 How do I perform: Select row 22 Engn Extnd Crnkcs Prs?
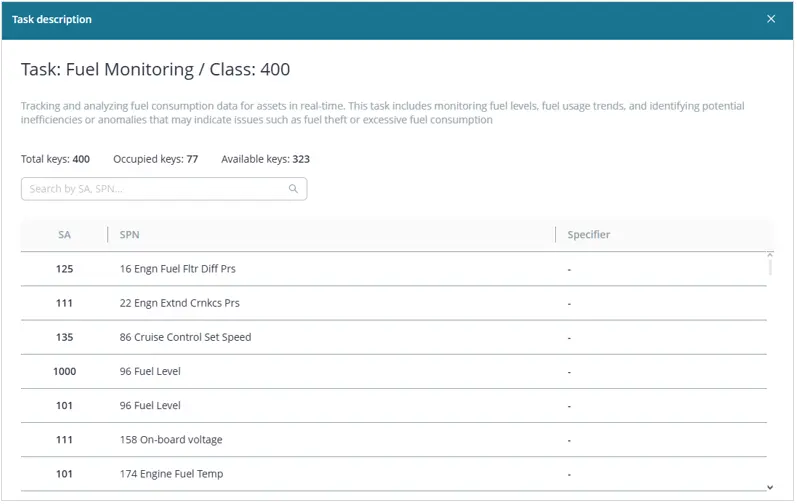click(180, 303)
